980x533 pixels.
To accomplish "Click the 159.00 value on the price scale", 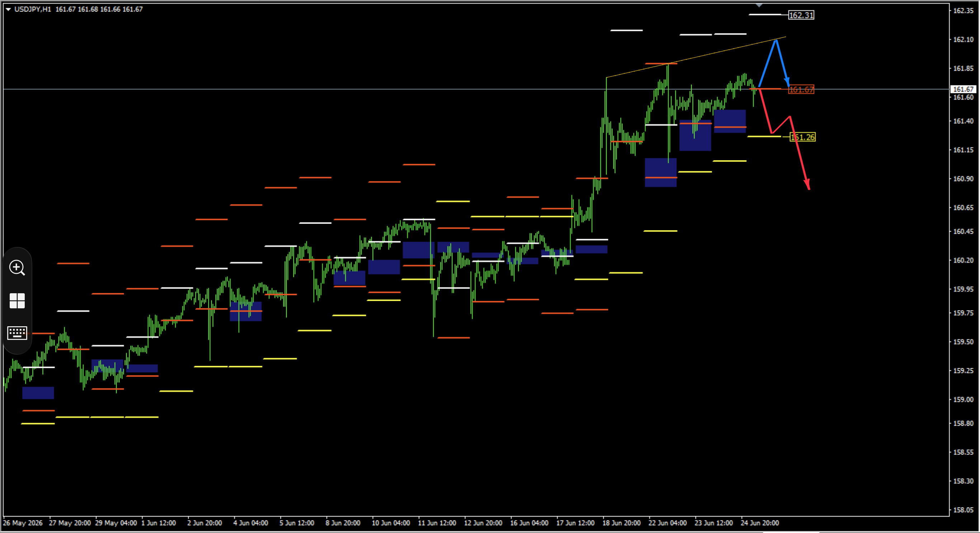I will (x=963, y=399).
